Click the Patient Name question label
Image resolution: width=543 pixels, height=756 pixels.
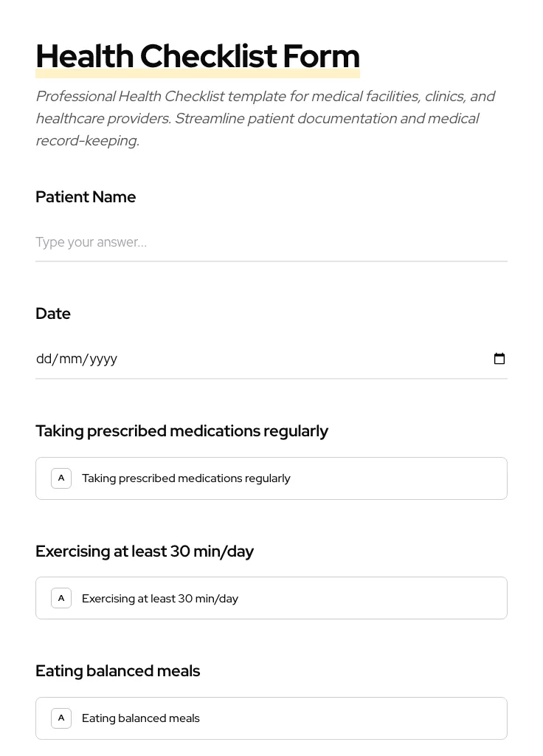click(86, 196)
